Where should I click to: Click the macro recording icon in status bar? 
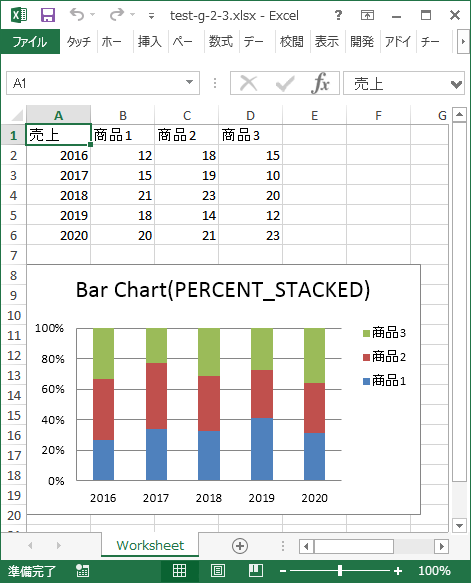tap(82, 570)
